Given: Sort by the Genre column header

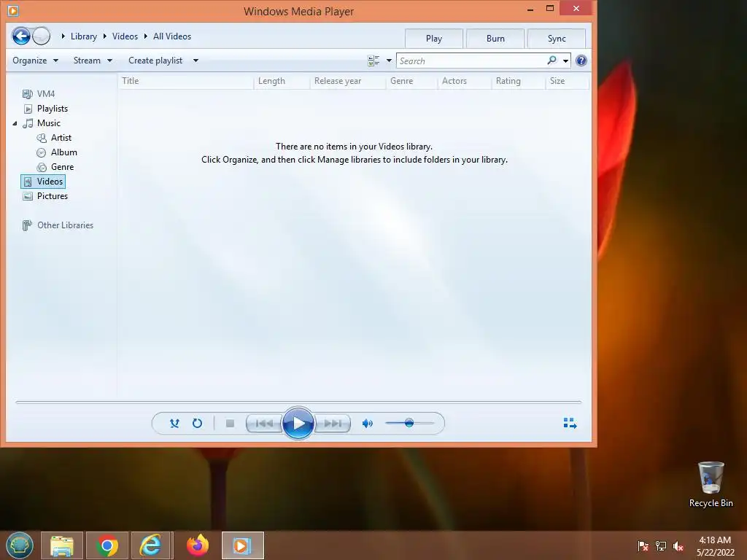Looking at the screenshot, I should point(412,81).
